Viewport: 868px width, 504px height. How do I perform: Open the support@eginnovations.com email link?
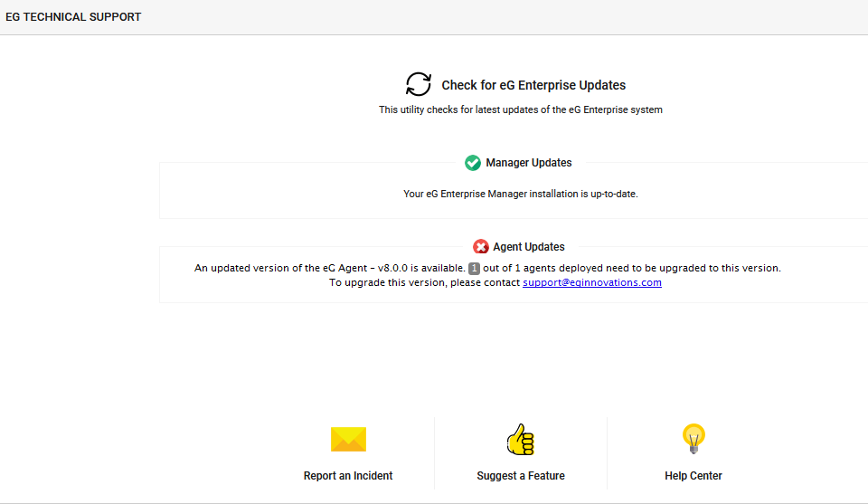[x=591, y=282]
